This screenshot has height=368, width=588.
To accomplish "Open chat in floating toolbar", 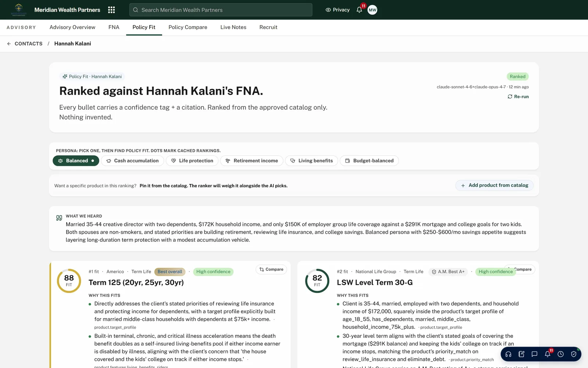I will 534,354.
